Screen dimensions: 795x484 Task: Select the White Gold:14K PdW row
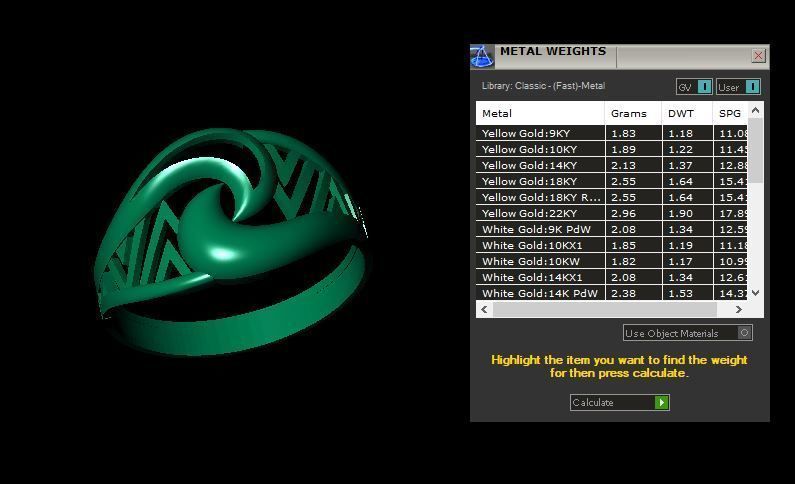tap(611, 293)
